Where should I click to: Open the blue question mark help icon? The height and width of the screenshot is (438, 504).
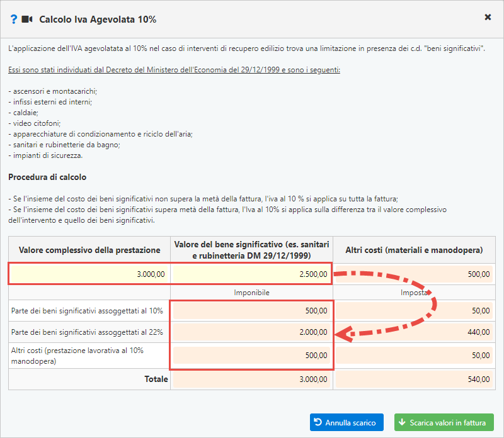13,20
